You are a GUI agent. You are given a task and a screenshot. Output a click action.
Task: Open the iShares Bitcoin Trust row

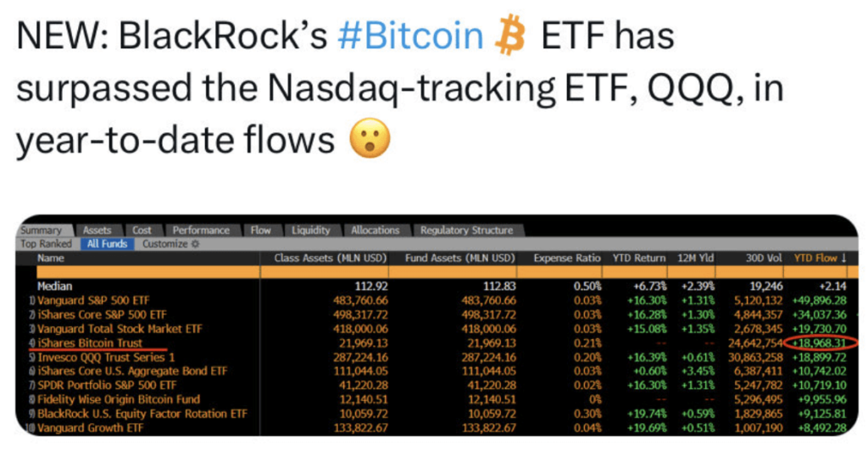point(90,343)
